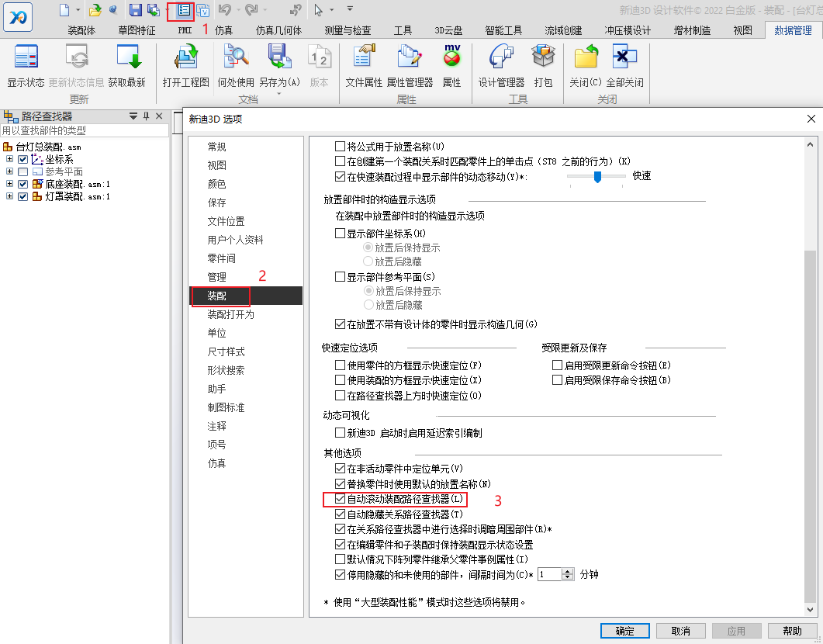The image size is (823, 644).
Task: Open 文件属性 in the ribbon
Action: coord(363,57)
